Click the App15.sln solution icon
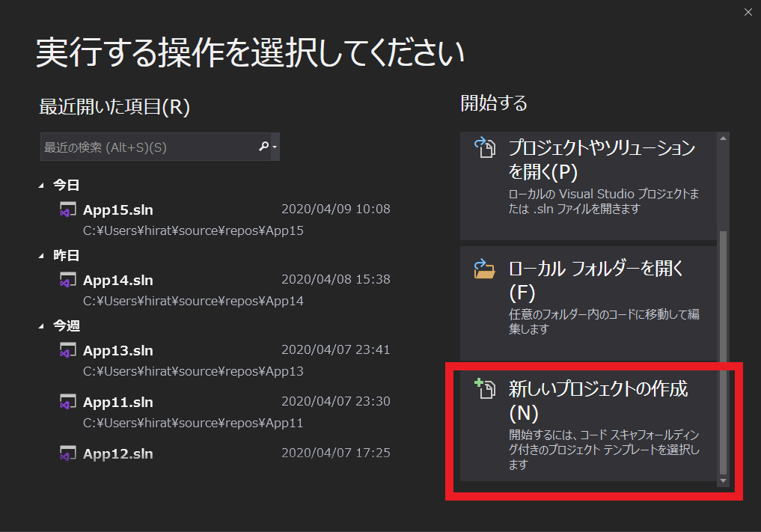This screenshot has width=761, height=532. pos(67,210)
